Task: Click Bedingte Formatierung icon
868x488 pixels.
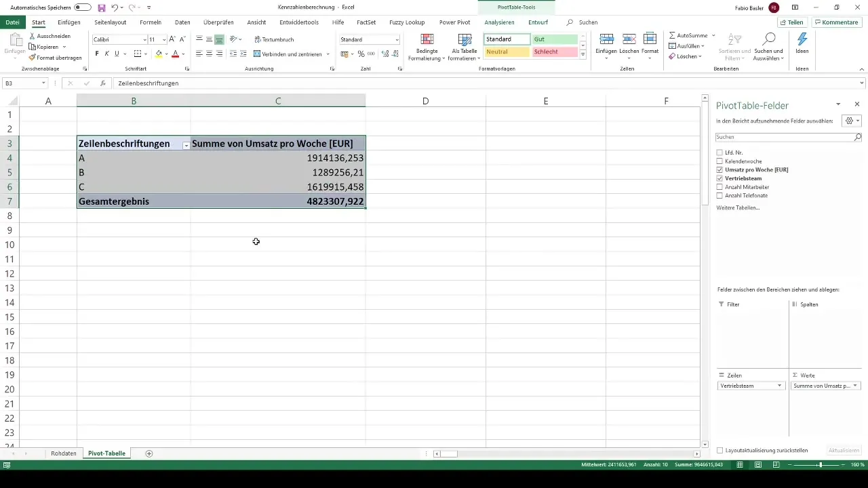Action: pos(427,39)
